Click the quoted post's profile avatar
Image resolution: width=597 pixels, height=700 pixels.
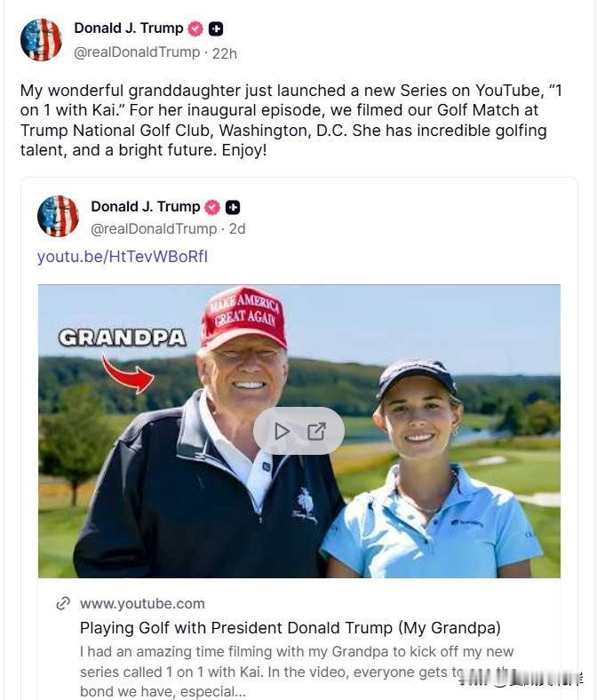coord(58,216)
